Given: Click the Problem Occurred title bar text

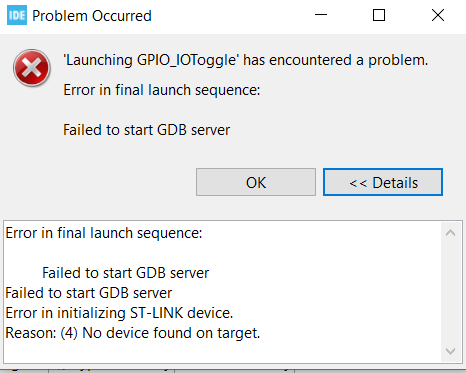Looking at the screenshot, I should pyautogui.click(x=92, y=16).
